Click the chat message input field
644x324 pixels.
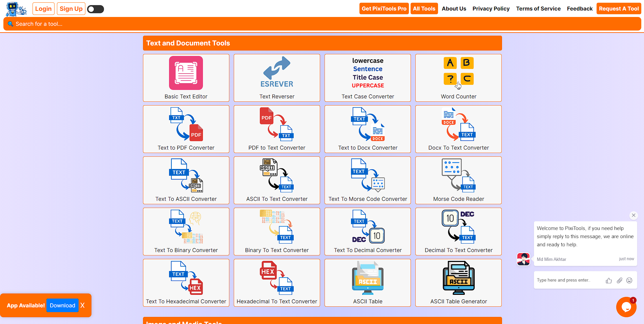pyautogui.click(x=569, y=280)
